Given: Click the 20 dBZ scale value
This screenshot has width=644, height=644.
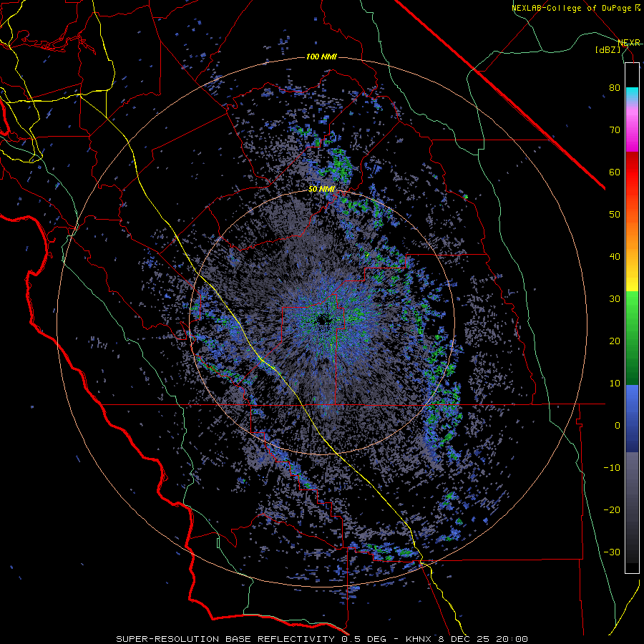Looking at the screenshot, I should point(615,341).
